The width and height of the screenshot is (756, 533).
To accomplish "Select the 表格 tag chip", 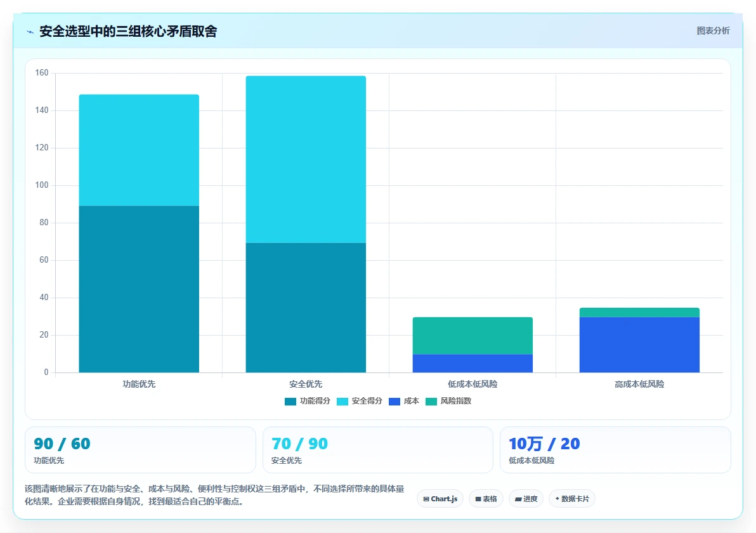I will click(x=486, y=499).
